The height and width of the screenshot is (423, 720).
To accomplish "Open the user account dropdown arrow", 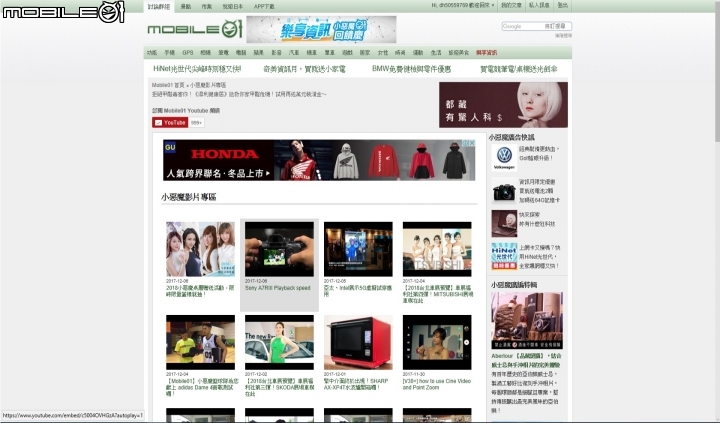I will coord(493,6).
